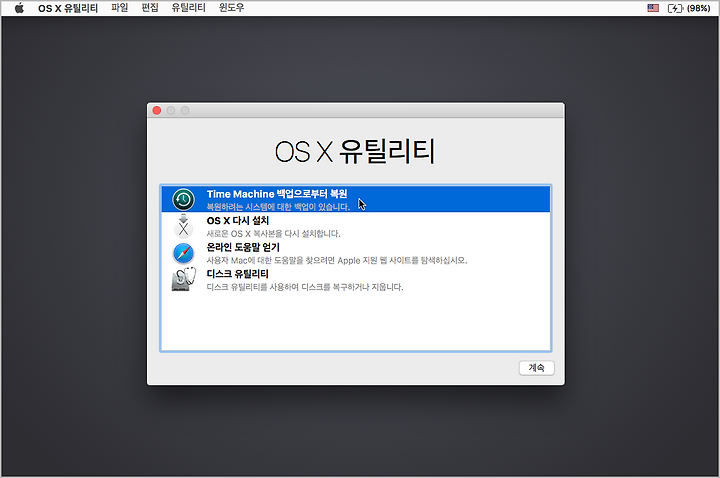Open the 윈도우 menu

[x=231, y=8]
